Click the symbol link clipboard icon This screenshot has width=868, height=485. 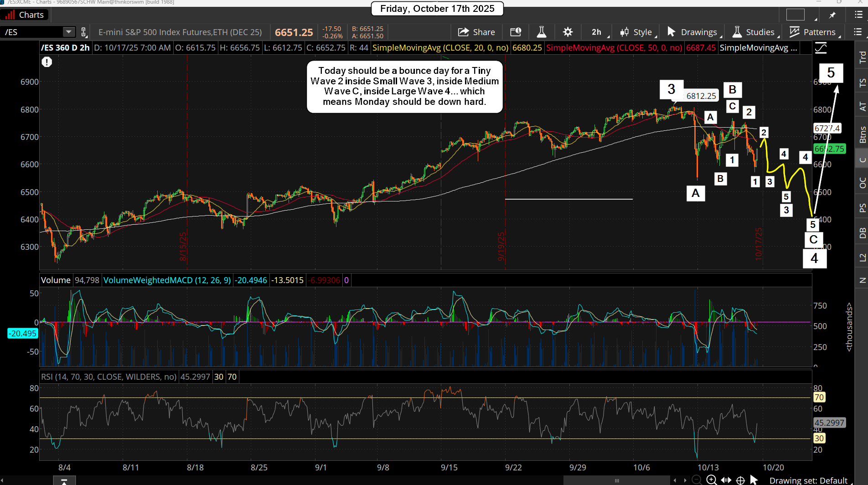(84, 32)
